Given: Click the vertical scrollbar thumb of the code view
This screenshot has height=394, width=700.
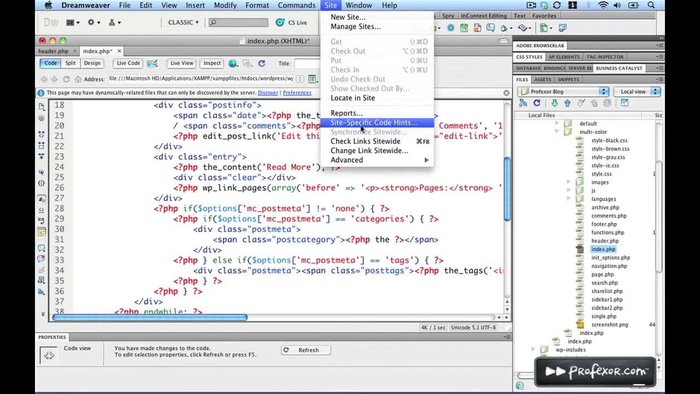Looking at the screenshot, I should tap(507, 189).
